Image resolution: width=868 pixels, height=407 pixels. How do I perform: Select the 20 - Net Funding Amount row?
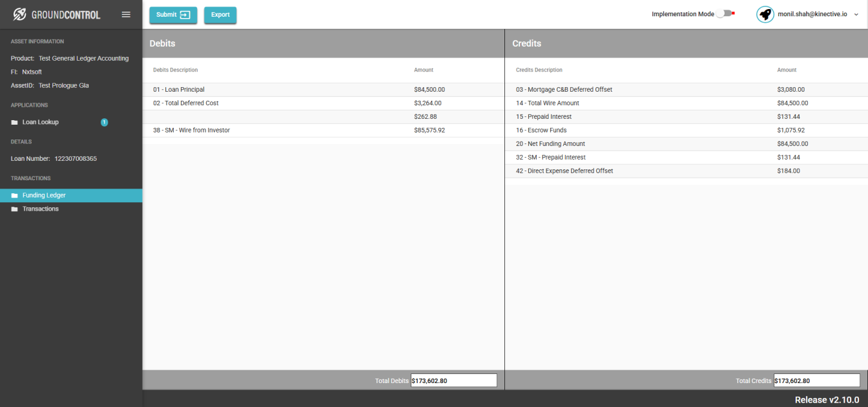687,144
